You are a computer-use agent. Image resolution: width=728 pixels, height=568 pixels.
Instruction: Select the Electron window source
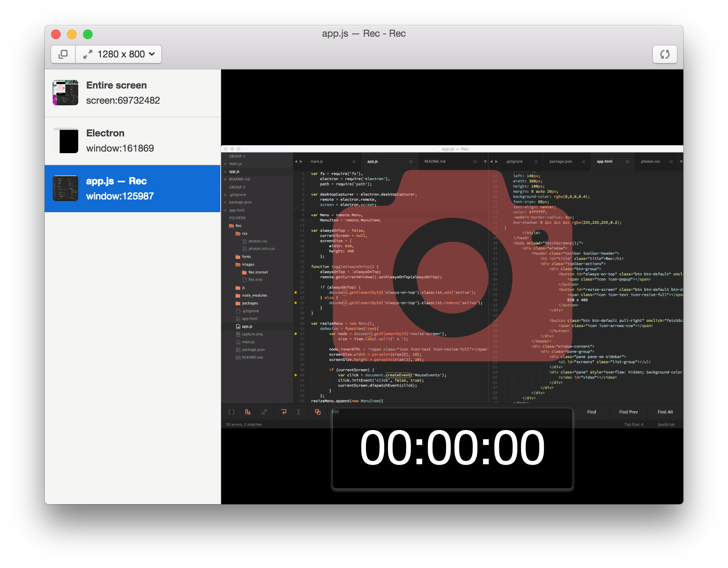coord(133,141)
